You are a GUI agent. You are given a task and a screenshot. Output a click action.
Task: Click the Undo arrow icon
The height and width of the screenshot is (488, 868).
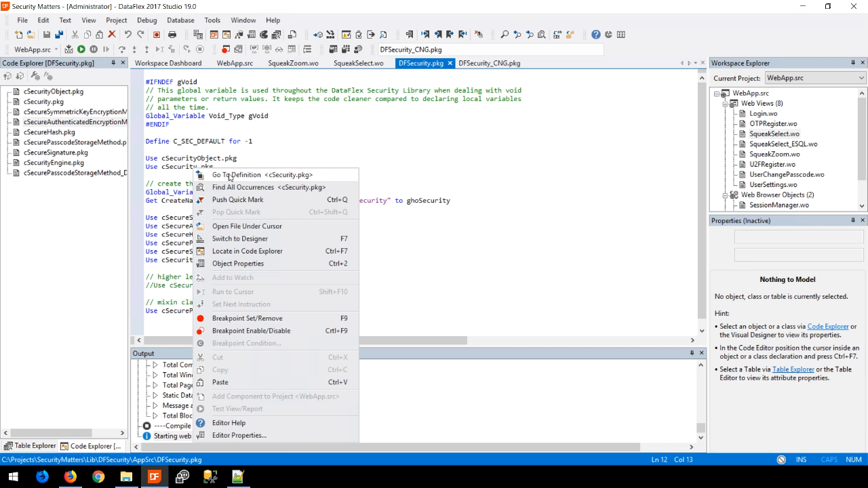pyautogui.click(x=128, y=35)
